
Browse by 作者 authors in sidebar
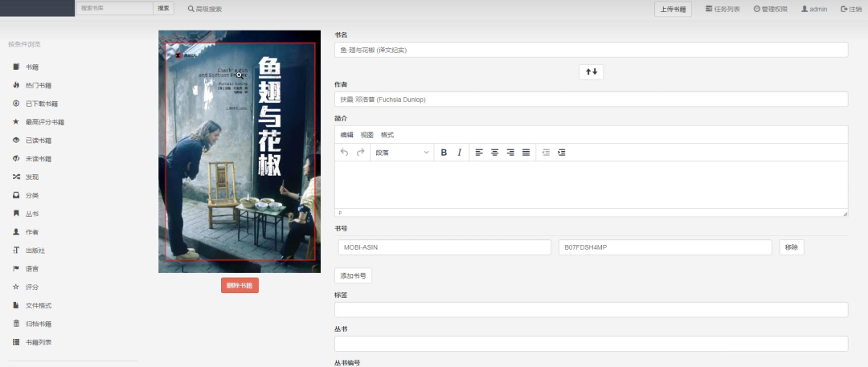pyautogui.click(x=26, y=232)
